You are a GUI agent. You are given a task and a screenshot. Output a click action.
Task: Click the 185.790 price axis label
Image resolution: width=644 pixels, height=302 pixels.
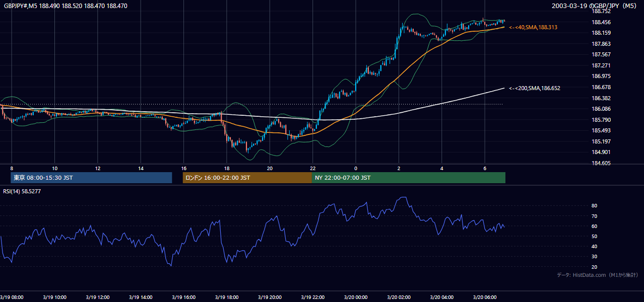(601, 120)
